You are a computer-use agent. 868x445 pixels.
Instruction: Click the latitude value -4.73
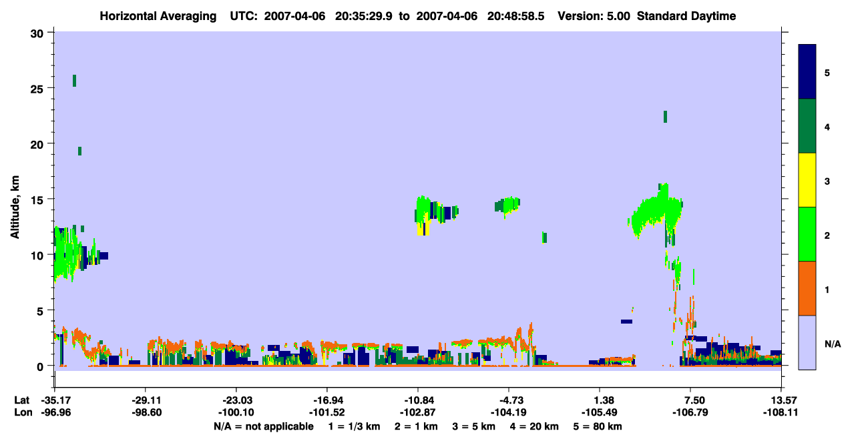pyautogui.click(x=509, y=400)
